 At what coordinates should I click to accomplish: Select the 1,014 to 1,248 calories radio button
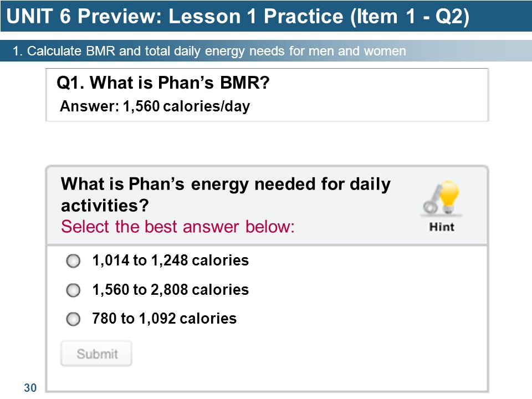[73, 261]
